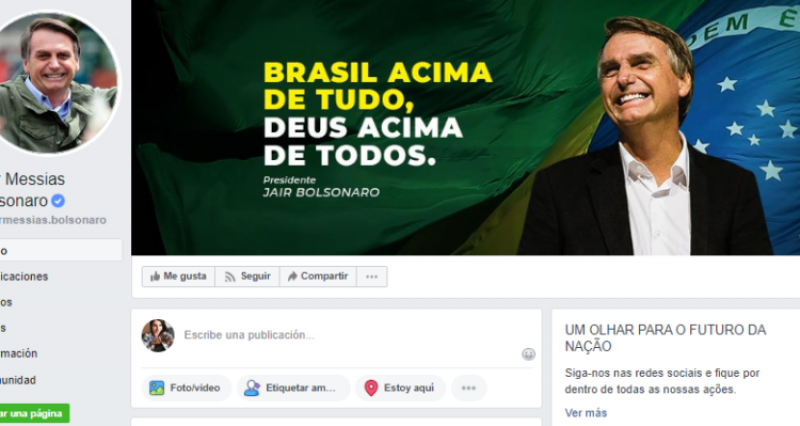Screen dimensions: 800x426
Task: Click the blue verified badge
Action: pos(58,201)
